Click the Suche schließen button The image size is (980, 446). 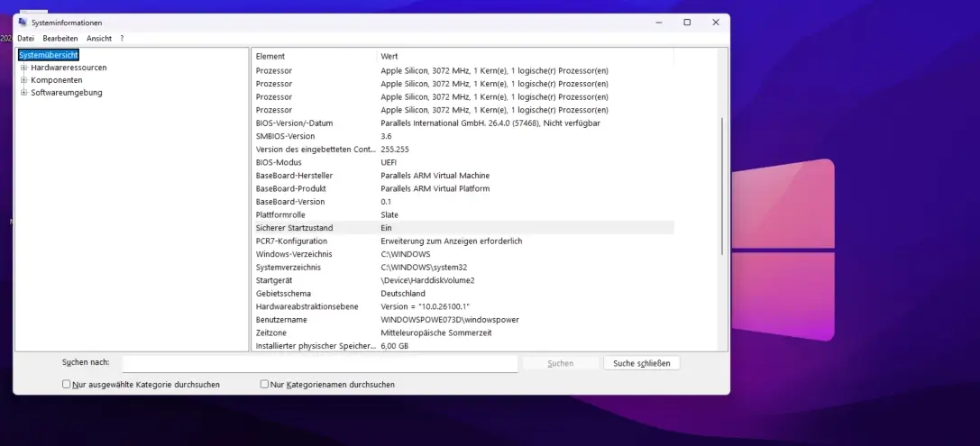[641, 363]
